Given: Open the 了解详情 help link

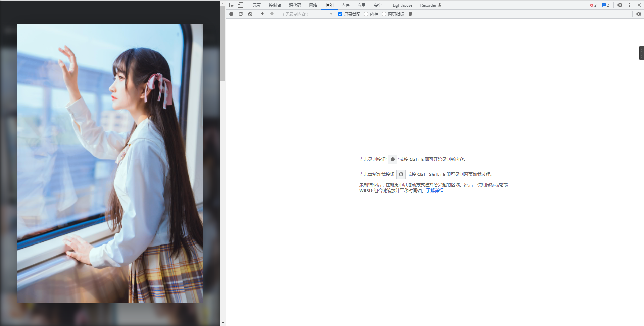Looking at the screenshot, I should click(435, 191).
